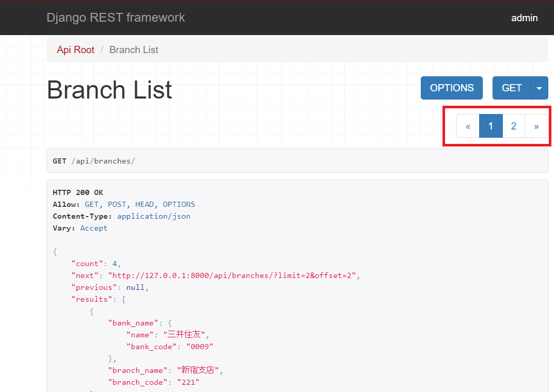Open the GET format dropdown caret
554x392 pixels.
tap(539, 88)
